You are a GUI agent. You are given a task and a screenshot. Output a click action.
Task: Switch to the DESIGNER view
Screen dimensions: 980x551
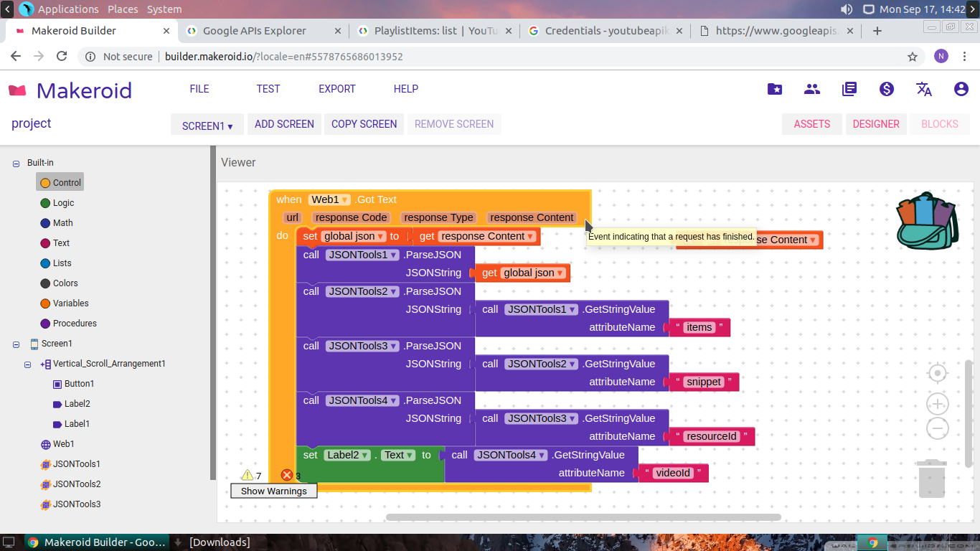[x=876, y=124]
